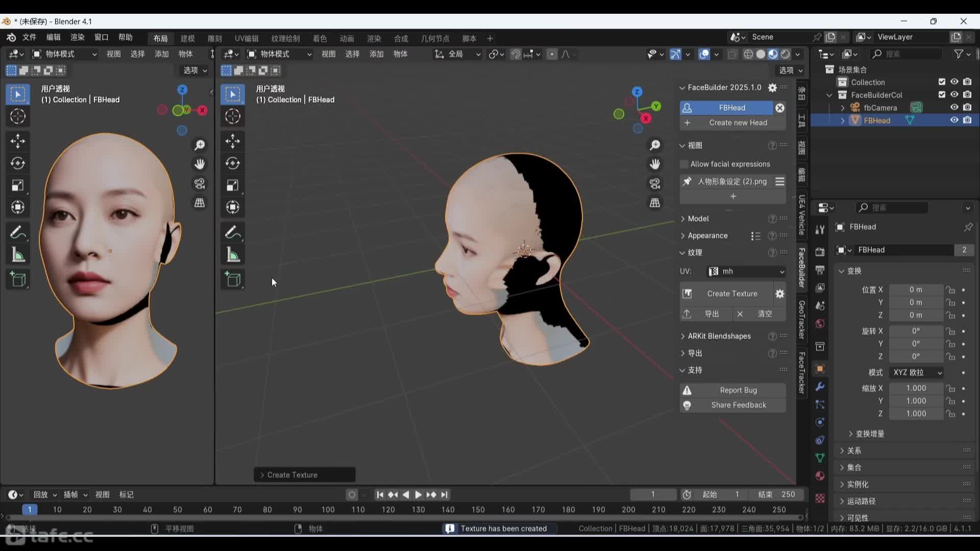
Task: Open the 渲染 menu in the menu bar
Action: (77, 37)
